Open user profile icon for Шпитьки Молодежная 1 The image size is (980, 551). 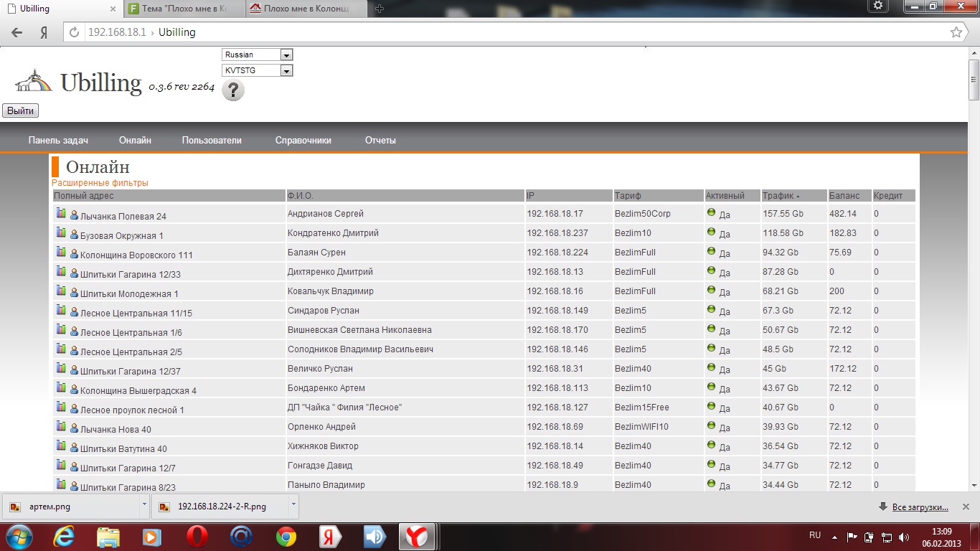(74, 292)
